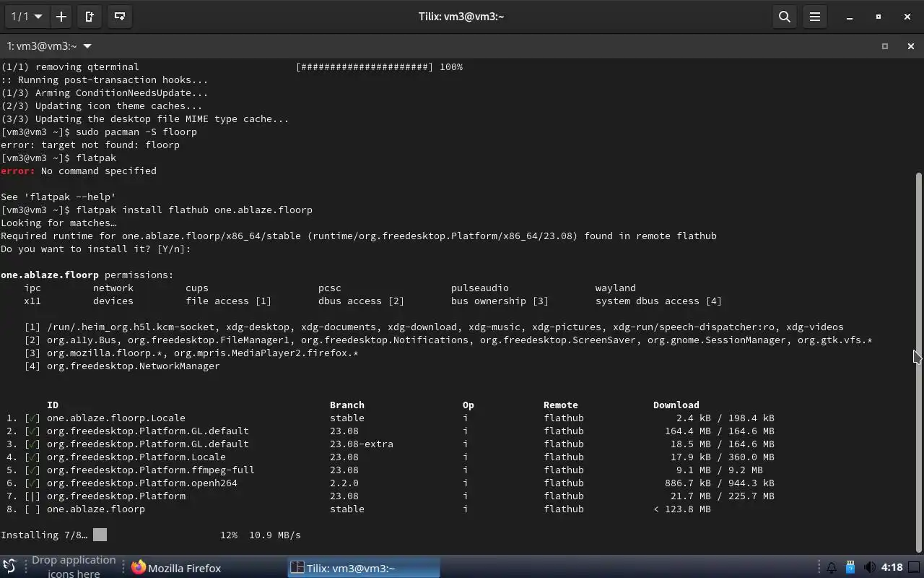
Task: Click the terminal vertical scrollbar
Action: pyautogui.click(x=918, y=361)
